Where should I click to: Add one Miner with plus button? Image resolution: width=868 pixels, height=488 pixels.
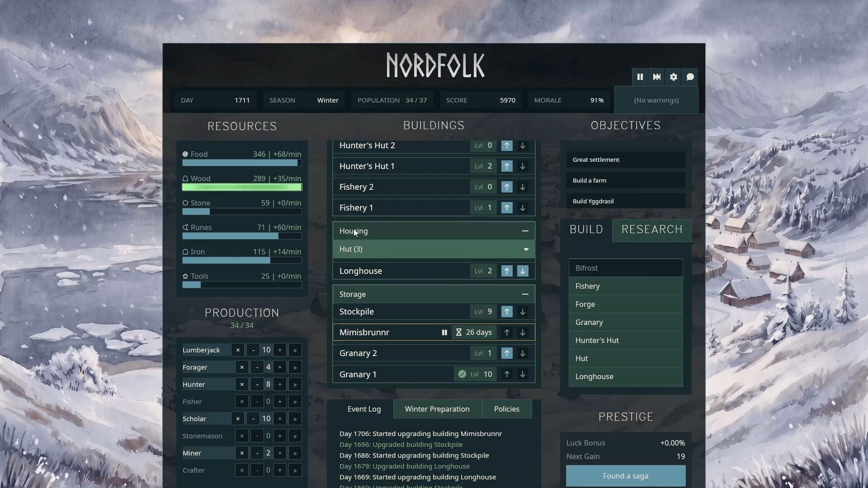click(x=280, y=453)
